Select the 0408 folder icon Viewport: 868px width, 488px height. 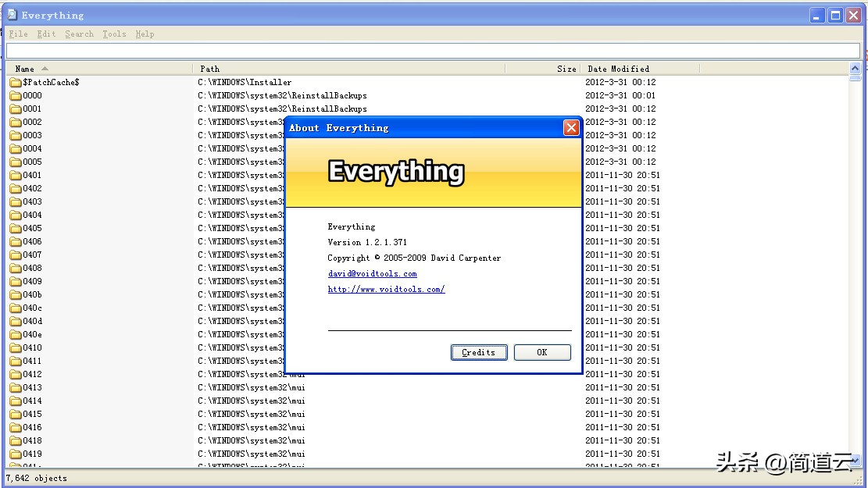(x=16, y=269)
